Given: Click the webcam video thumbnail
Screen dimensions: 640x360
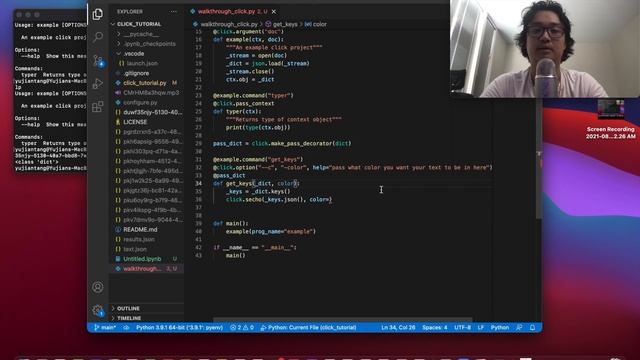Looking at the screenshot, I should [x=544, y=49].
